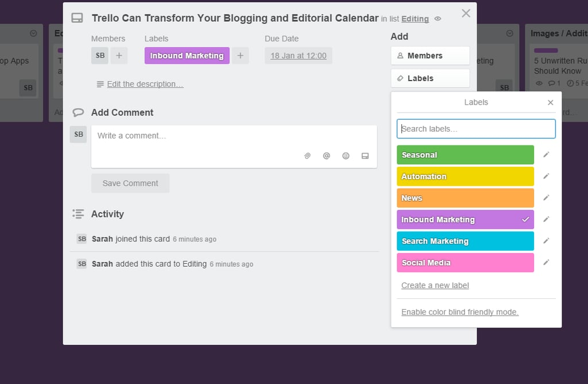Click the description lines icon
588x384 pixels.
coord(100,85)
